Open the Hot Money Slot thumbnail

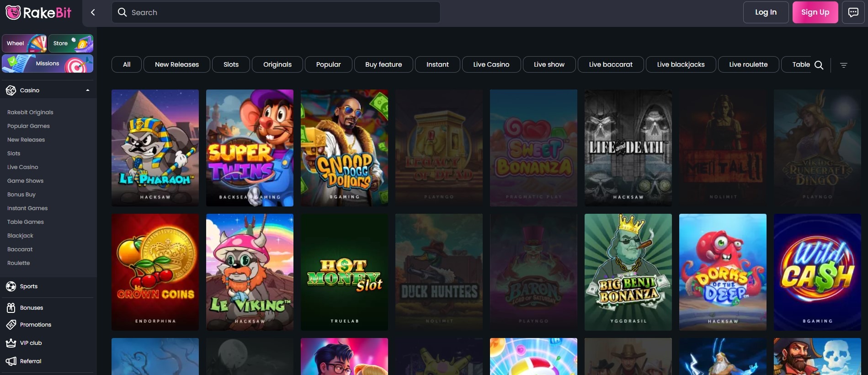(344, 272)
